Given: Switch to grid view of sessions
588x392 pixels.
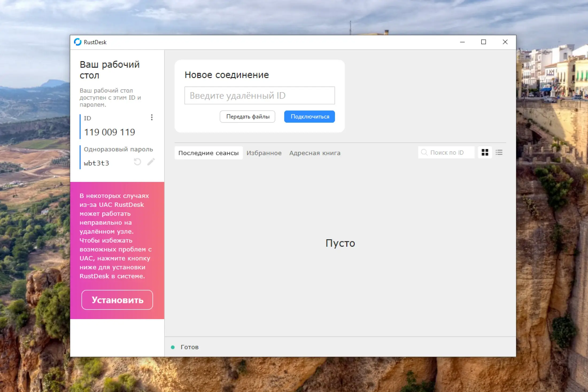Looking at the screenshot, I should [485, 152].
